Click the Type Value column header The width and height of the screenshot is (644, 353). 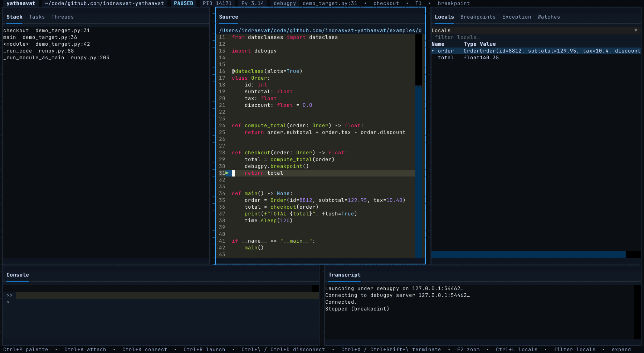tap(480, 44)
